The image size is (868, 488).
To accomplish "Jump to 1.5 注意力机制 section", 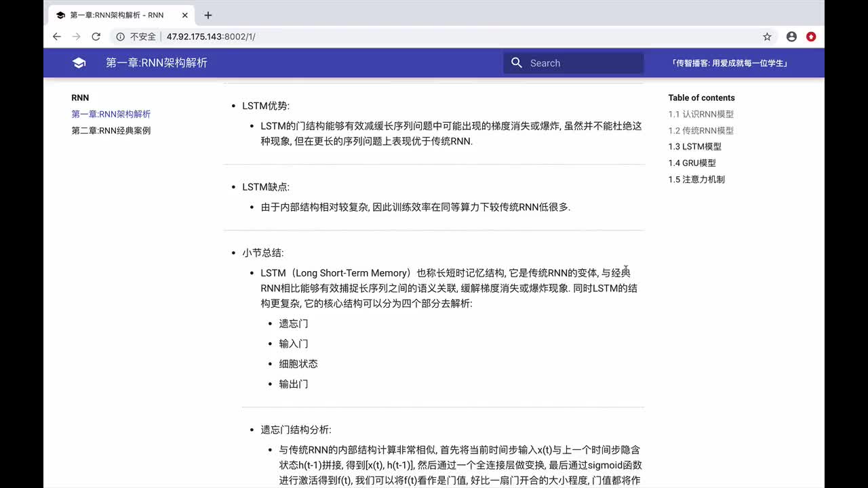I will [x=696, y=179].
